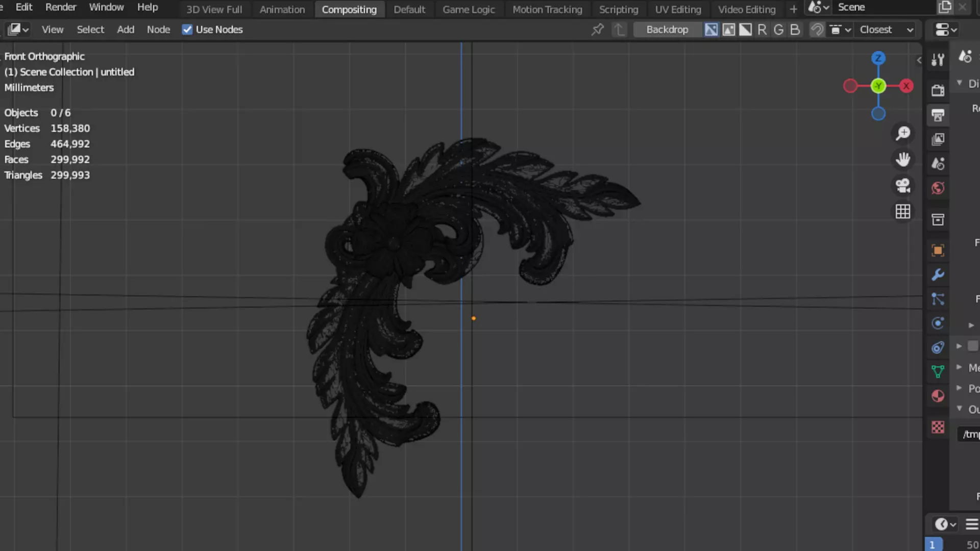
Task: Open the Physics properties tab
Action: tap(938, 323)
